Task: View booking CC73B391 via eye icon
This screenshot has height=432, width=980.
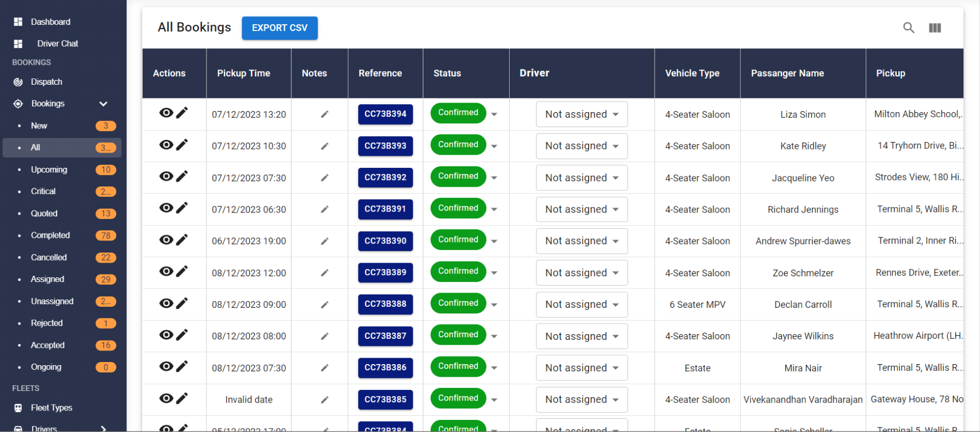Action: (166, 208)
